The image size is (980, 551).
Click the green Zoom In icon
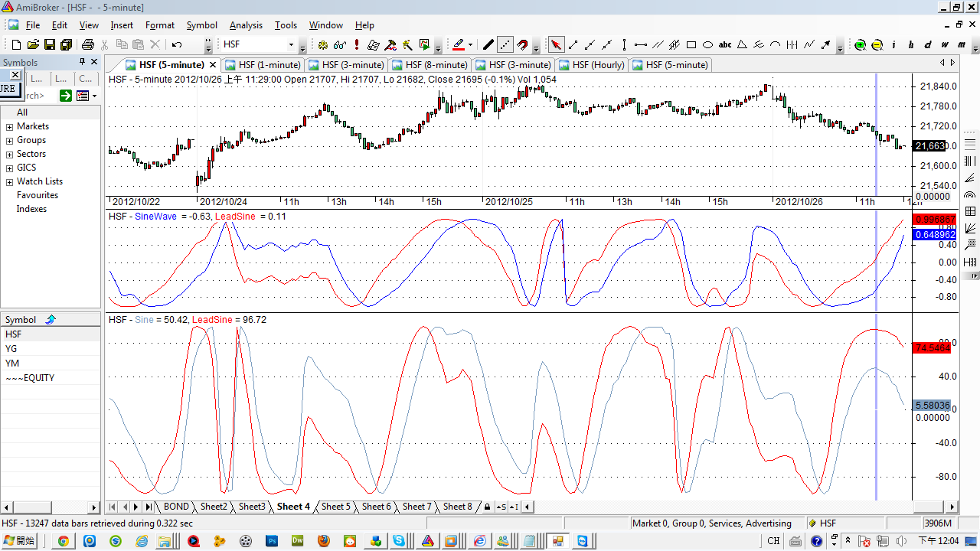pyautogui.click(x=861, y=45)
